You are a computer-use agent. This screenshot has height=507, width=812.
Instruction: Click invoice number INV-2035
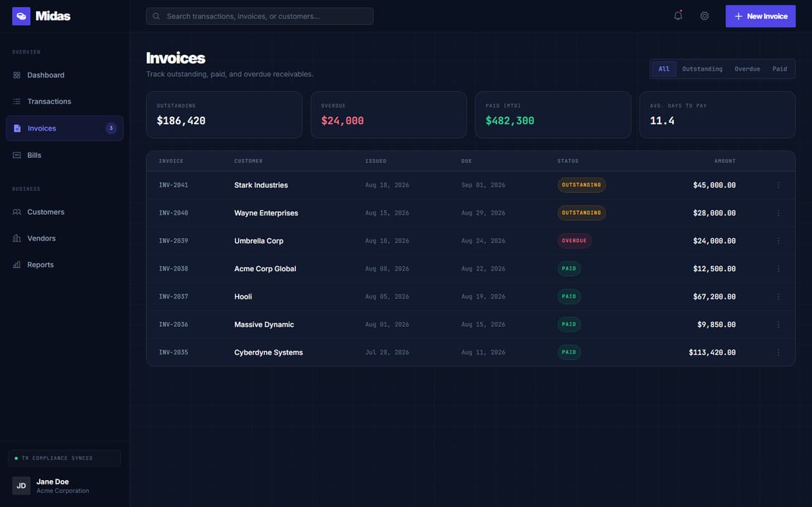coord(174,352)
